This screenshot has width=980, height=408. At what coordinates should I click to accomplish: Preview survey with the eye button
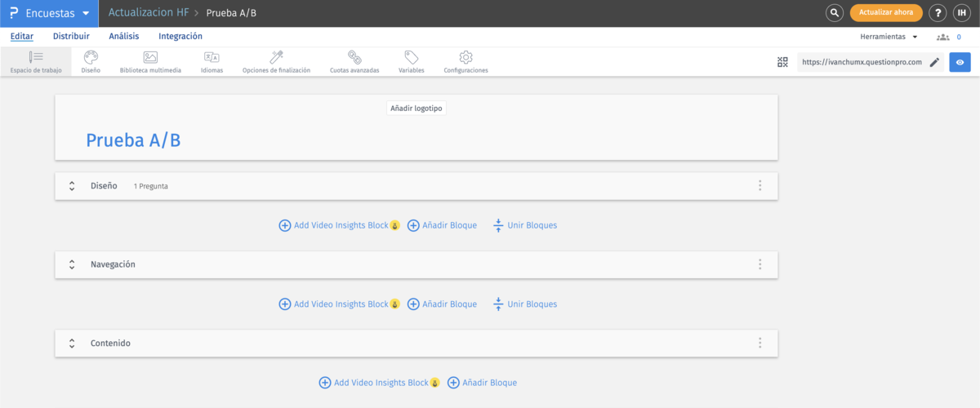pos(960,62)
